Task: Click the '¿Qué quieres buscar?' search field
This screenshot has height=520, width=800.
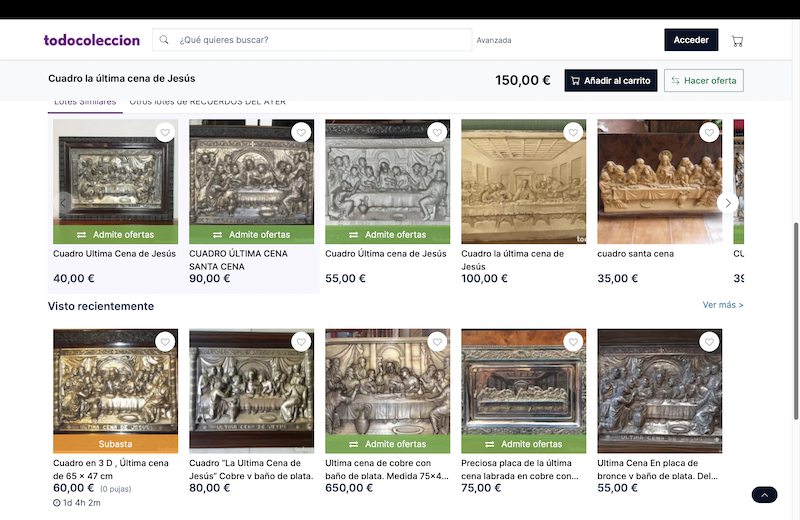Action: pyautogui.click(x=320, y=40)
